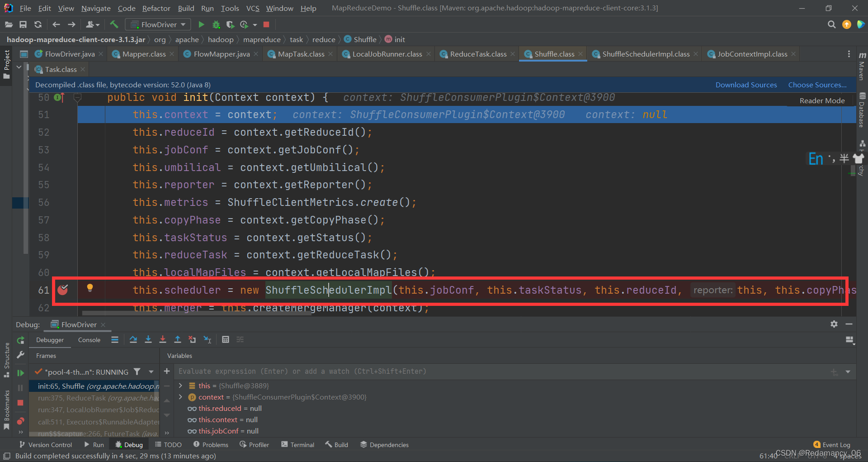Click the Download Sources link

pyautogui.click(x=746, y=85)
